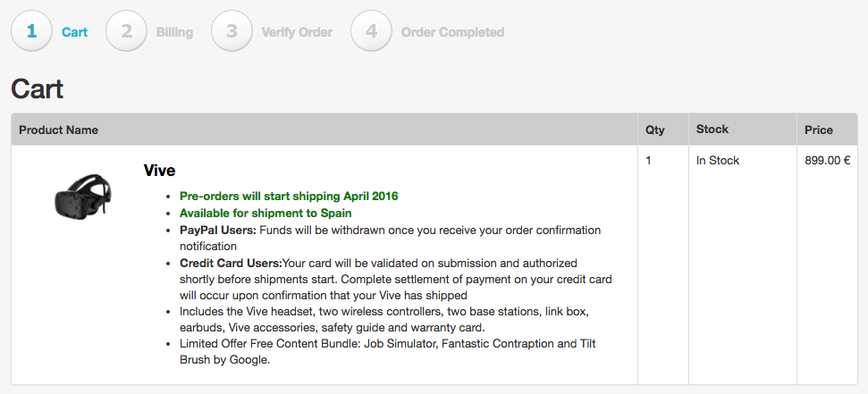The height and width of the screenshot is (394, 868).
Task: Click the Available for shipment to Spain text
Action: point(265,213)
